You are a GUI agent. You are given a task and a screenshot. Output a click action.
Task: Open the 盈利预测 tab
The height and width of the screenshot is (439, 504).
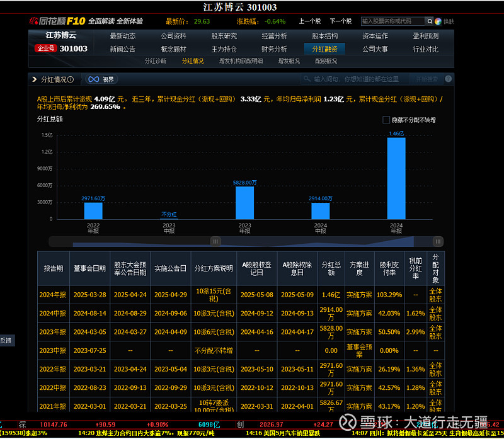(x=426, y=36)
